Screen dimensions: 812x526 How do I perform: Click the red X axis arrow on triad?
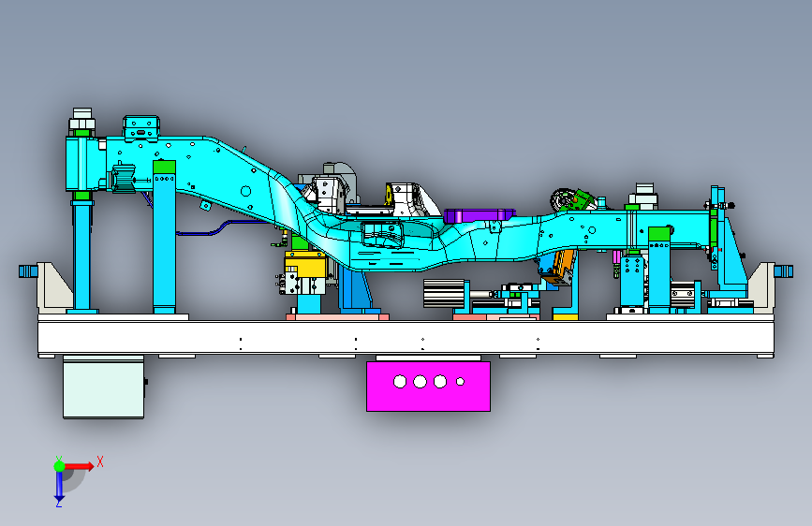pos(79,466)
